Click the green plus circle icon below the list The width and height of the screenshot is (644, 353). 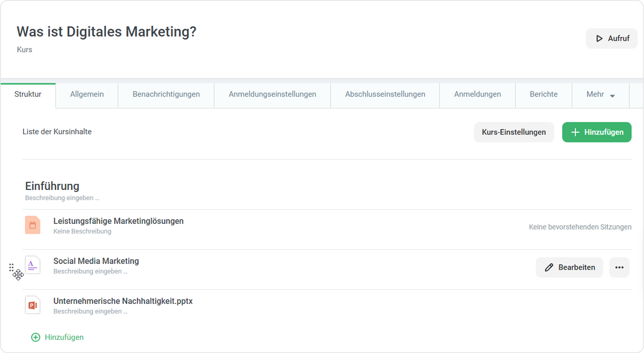coord(35,337)
